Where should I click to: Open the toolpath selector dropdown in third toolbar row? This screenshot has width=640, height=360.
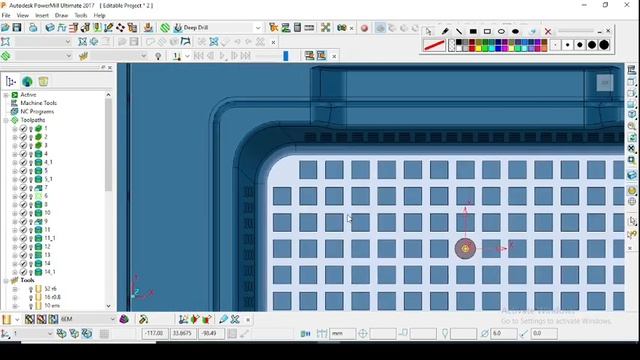click(x=68, y=56)
